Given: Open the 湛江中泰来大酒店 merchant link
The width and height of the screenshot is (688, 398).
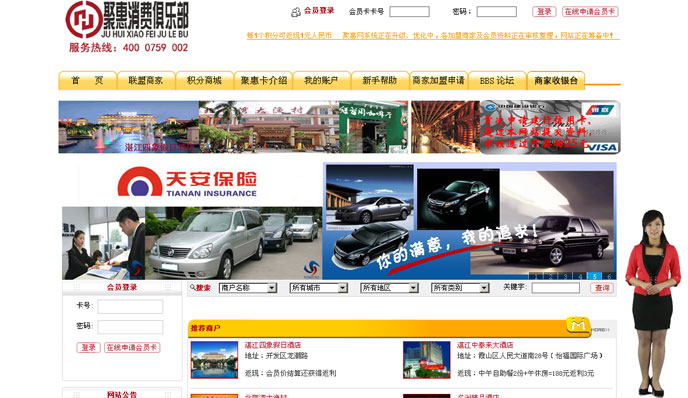Looking at the screenshot, I should point(485,345).
